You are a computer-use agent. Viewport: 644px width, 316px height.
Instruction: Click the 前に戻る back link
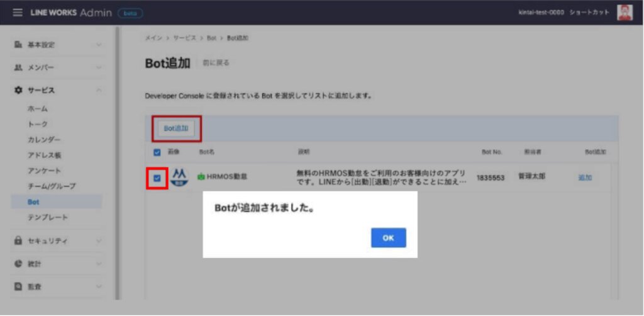point(216,63)
